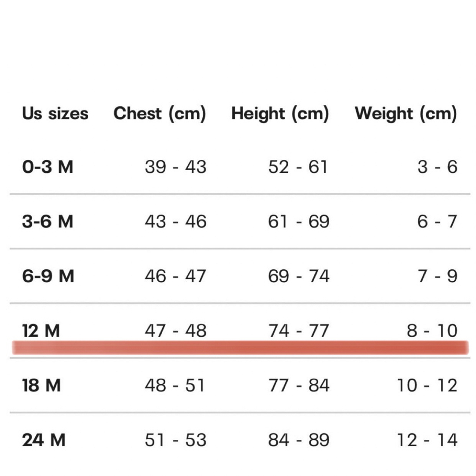Click weight value 8 - 10

432,331
